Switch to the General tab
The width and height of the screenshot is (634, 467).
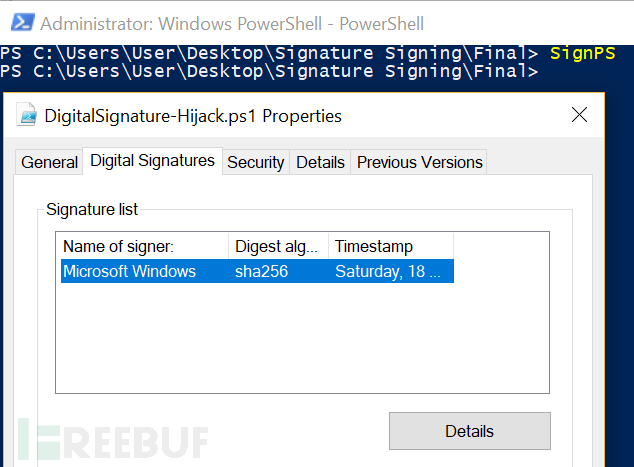tap(49, 163)
